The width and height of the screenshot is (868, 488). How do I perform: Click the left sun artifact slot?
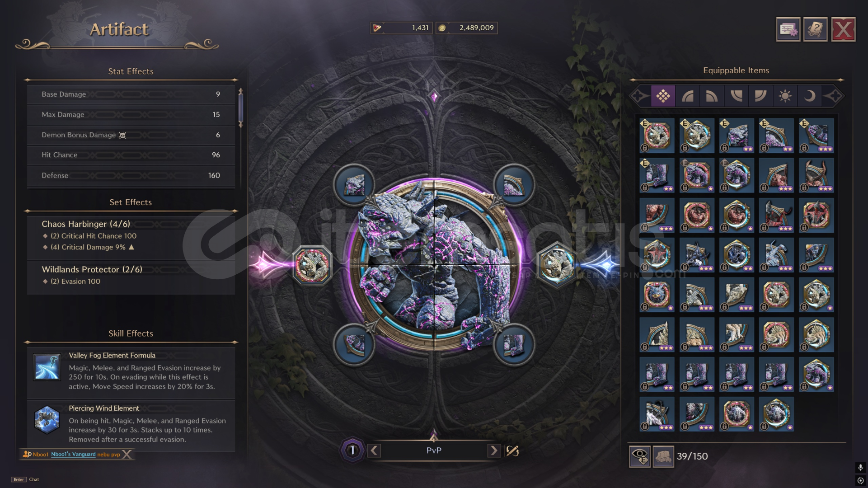[312, 265]
